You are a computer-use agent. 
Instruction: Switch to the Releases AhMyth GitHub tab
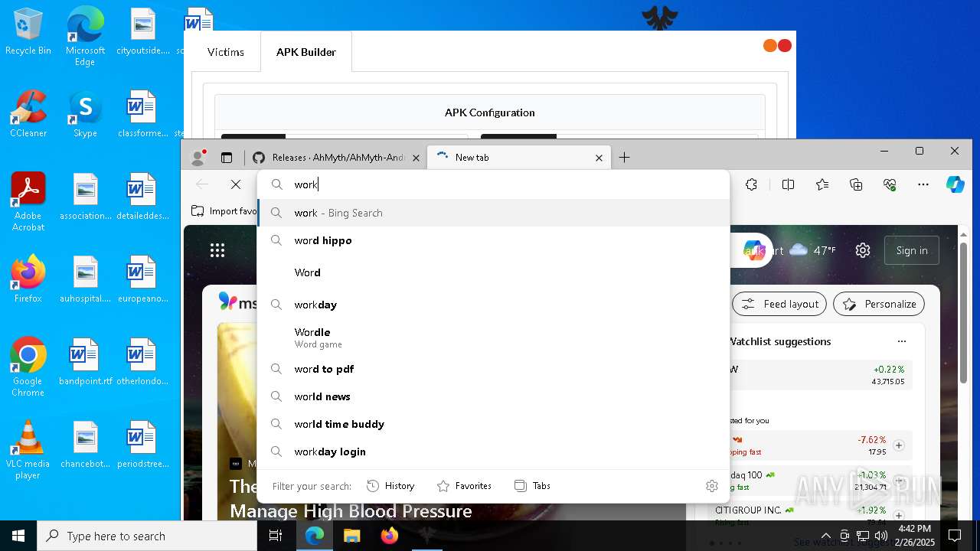tap(336, 158)
